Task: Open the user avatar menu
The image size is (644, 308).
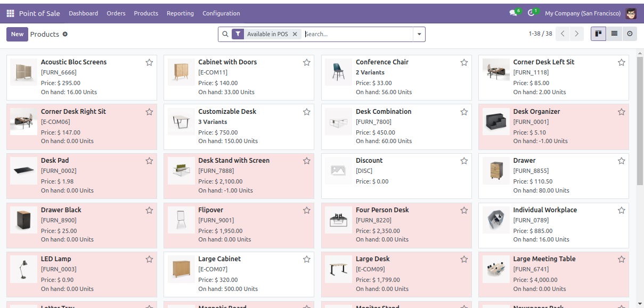Action: tap(631, 13)
